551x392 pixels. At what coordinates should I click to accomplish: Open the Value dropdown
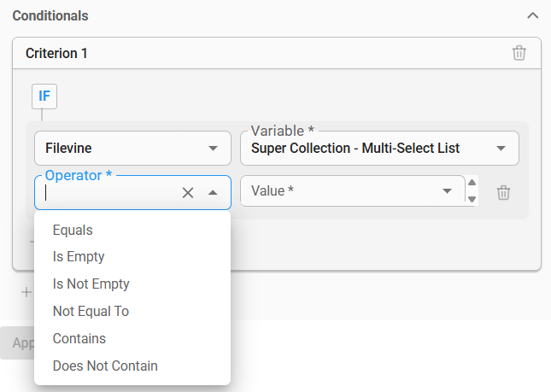point(353,190)
